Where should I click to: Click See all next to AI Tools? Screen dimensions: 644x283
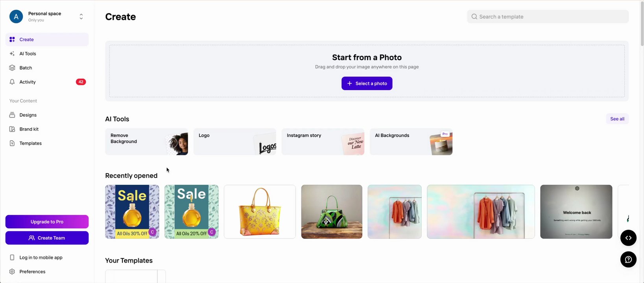(617, 119)
